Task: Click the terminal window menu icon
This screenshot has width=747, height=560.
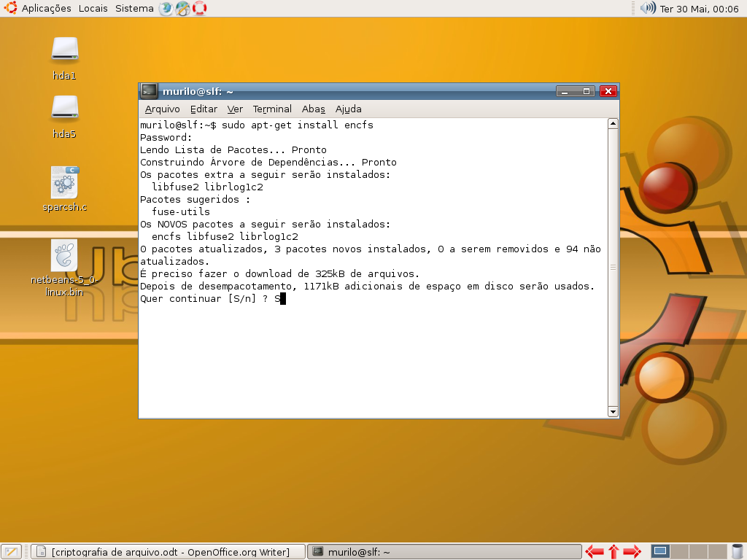Action: point(149,91)
